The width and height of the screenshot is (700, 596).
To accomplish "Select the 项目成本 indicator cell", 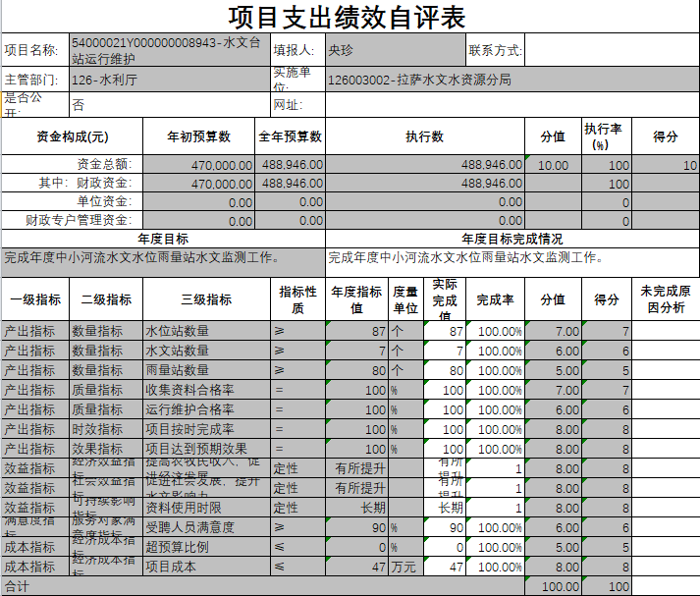I will (207, 567).
